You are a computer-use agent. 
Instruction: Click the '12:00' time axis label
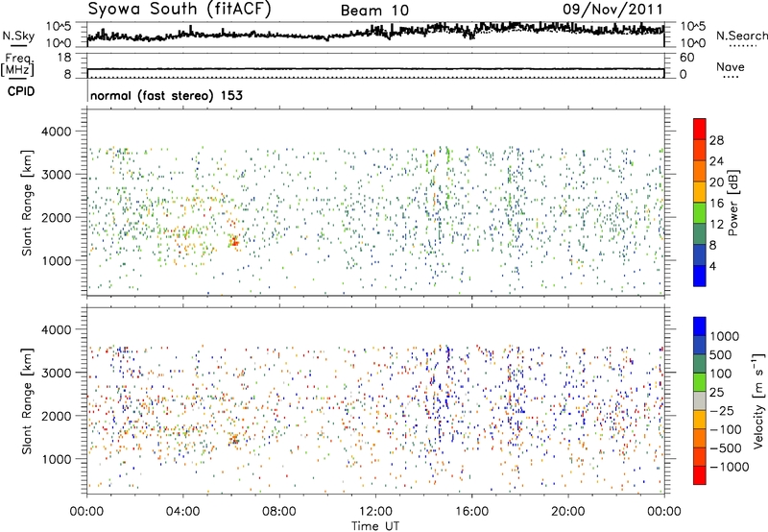375,512
